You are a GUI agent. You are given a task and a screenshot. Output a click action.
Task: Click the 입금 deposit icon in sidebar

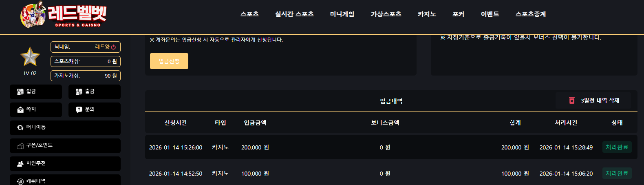[20, 92]
